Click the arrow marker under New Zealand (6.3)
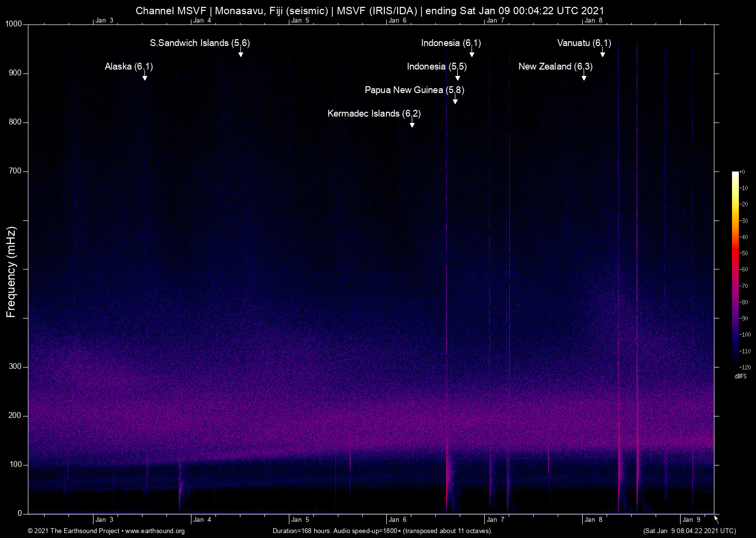This screenshot has height=538, width=756. [584, 76]
